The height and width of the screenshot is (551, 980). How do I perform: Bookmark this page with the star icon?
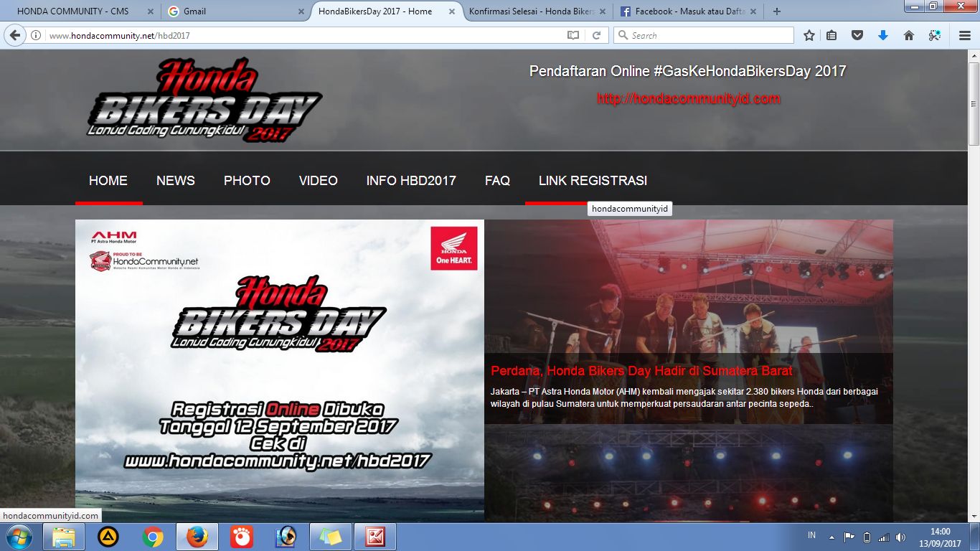(809, 35)
